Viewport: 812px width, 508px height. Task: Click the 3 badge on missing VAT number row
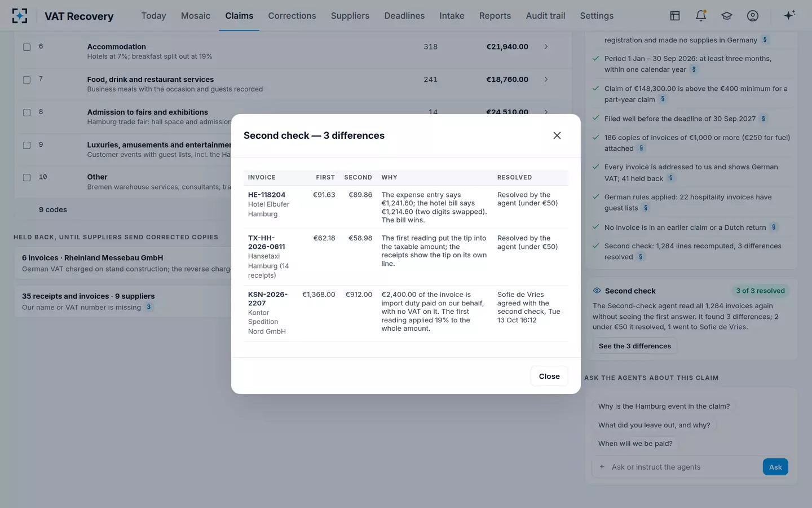pyautogui.click(x=148, y=307)
